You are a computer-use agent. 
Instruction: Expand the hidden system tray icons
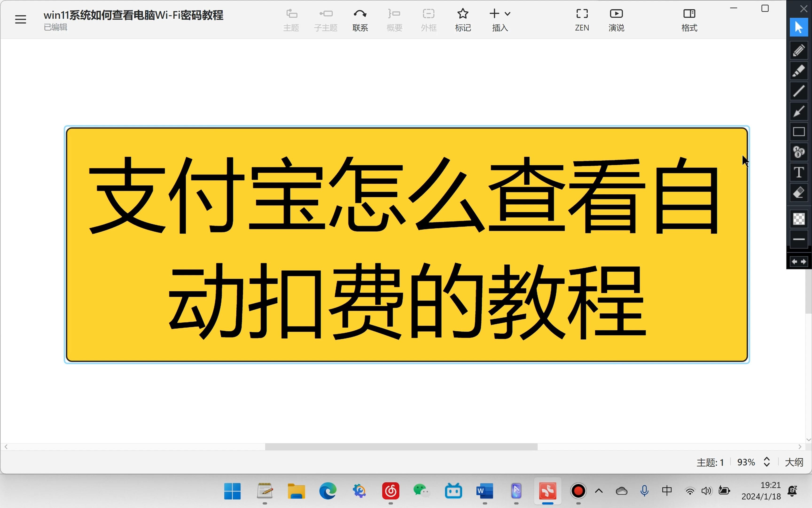[599, 491]
